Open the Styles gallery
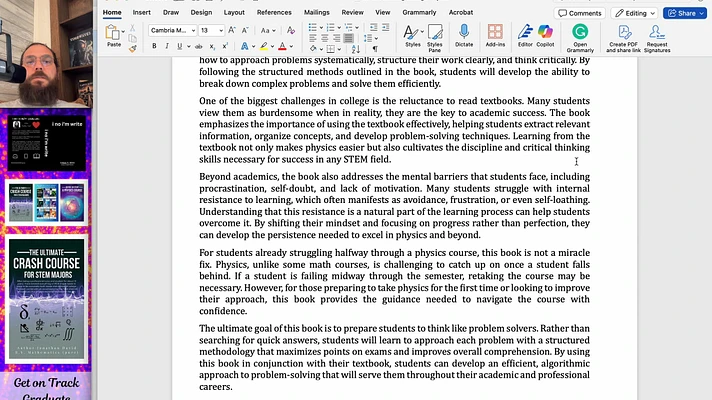712x400 pixels. click(x=412, y=36)
